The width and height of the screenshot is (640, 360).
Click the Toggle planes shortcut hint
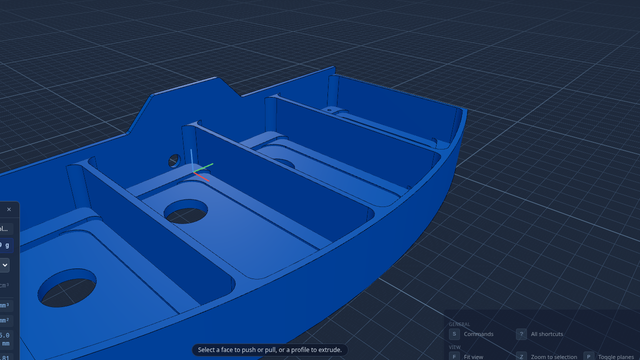(x=616, y=357)
